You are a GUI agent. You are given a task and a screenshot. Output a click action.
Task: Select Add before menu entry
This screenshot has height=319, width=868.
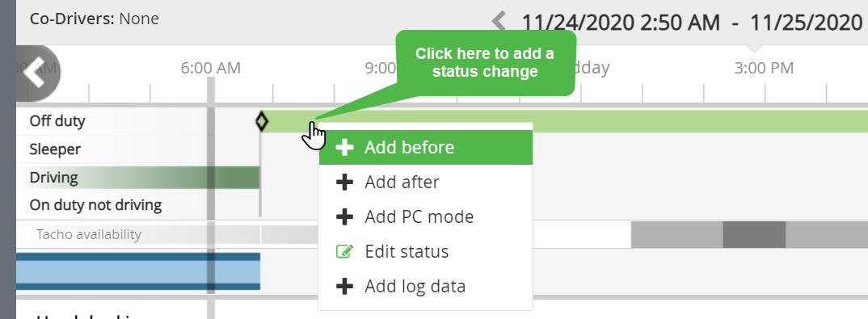tap(426, 148)
